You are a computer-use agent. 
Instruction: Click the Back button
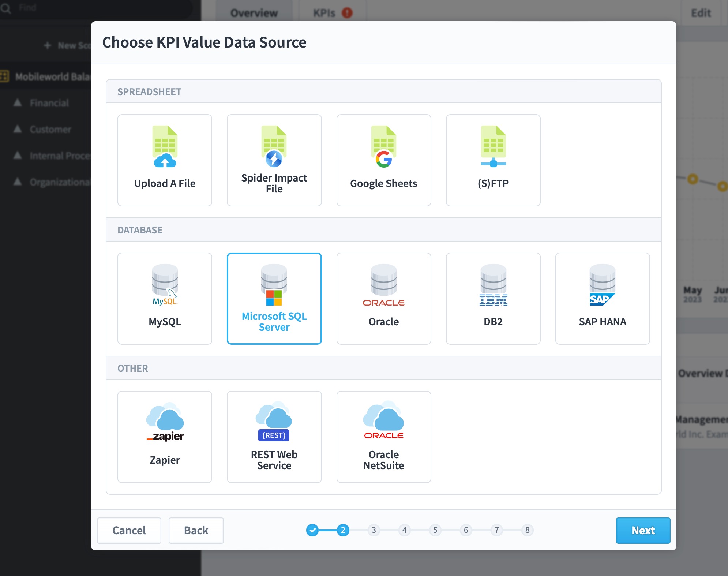[x=196, y=530]
